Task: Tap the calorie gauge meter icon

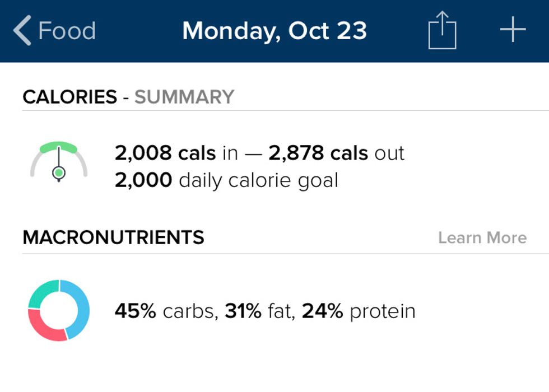Action: pyautogui.click(x=59, y=162)
